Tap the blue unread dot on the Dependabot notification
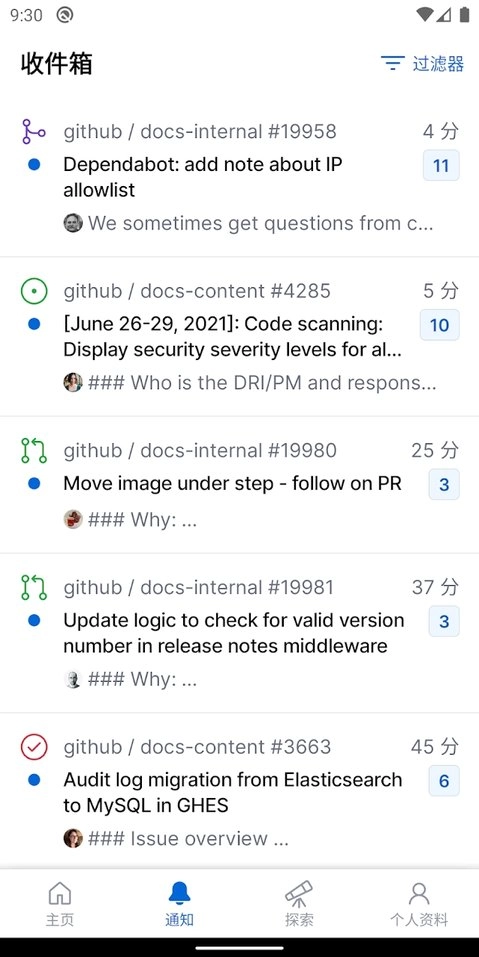This screenshot has height=957, width=479. point(34,164)
